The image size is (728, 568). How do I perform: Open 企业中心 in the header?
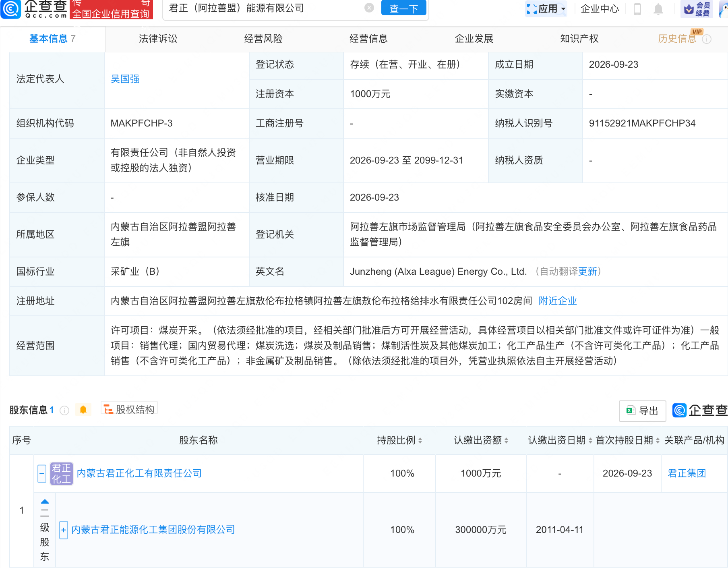pos(600,9)
